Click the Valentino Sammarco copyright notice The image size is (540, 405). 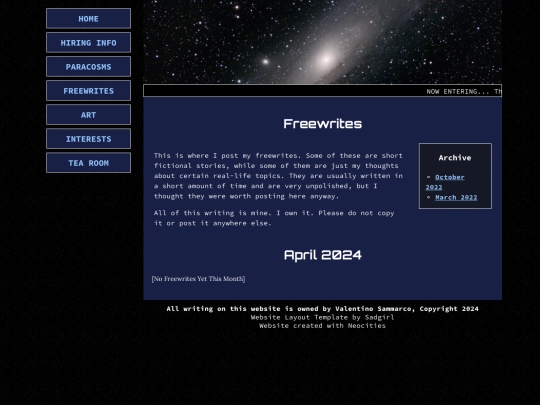322,309
